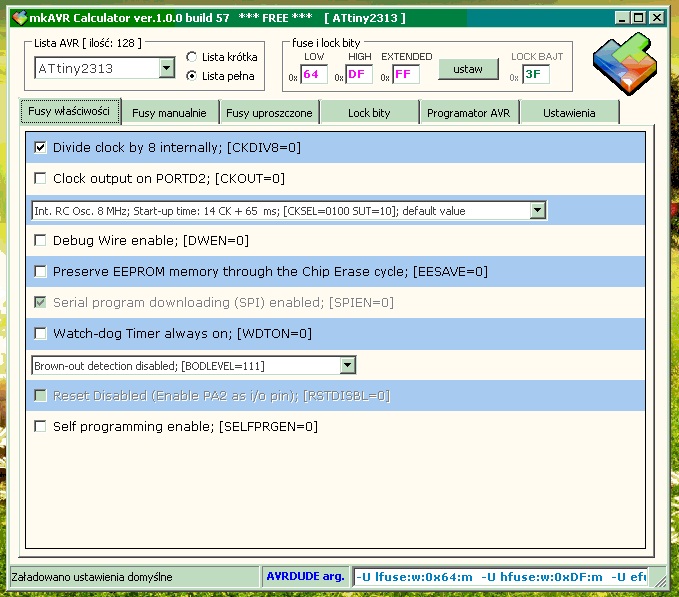Click the AVRDUDE arguments text field
679x597 pixels.
(501, 577)
